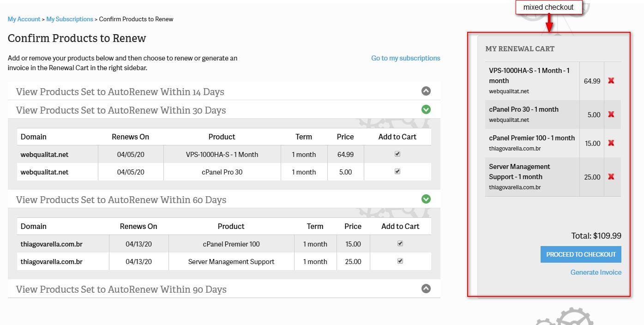Expand the AutoRenew Within 14 Days section

(426, 91)
